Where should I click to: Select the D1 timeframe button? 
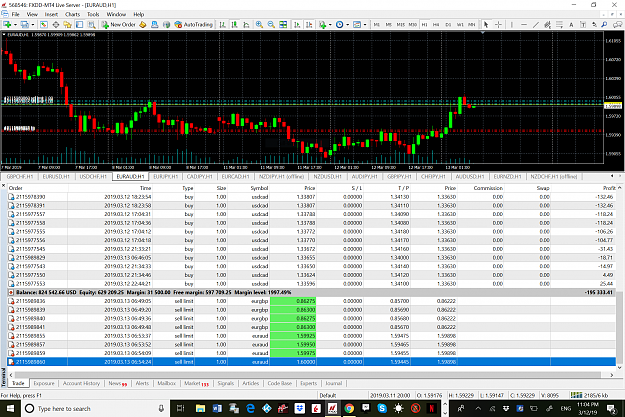point(448,25)
